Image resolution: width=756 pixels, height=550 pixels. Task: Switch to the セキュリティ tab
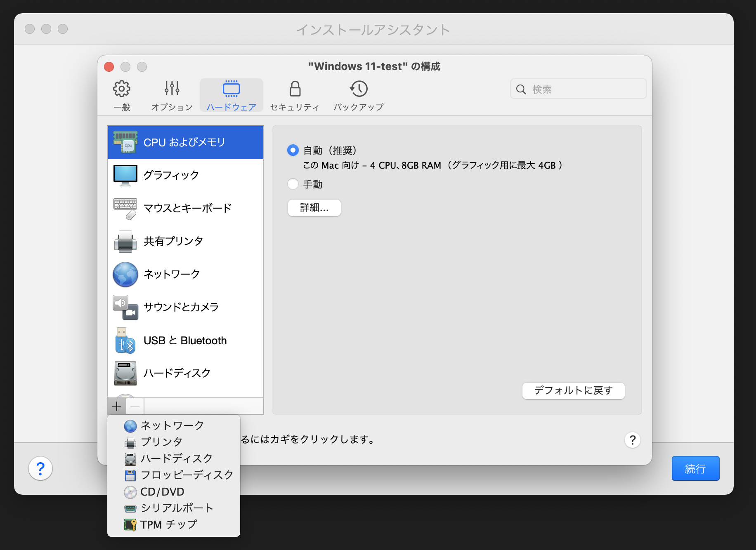[294, 95]
